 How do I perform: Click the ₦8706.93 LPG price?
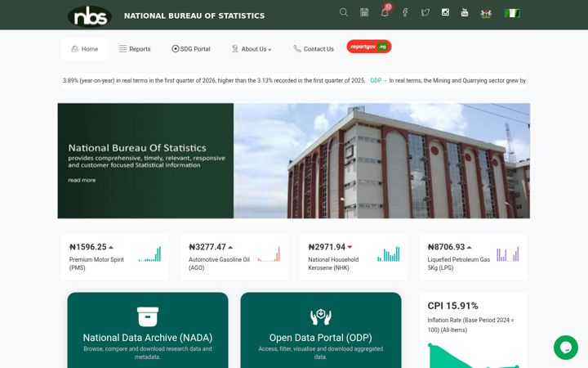click(446, 247)
